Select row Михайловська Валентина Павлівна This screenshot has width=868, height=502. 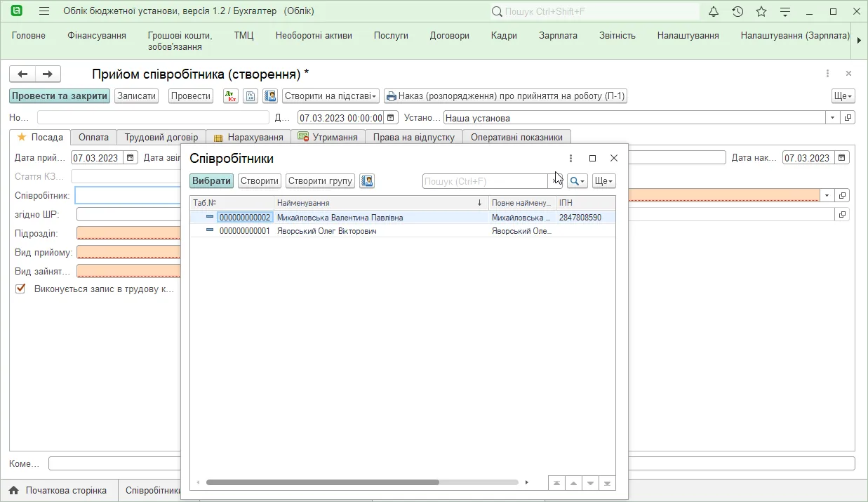click(x=403, y=218)
